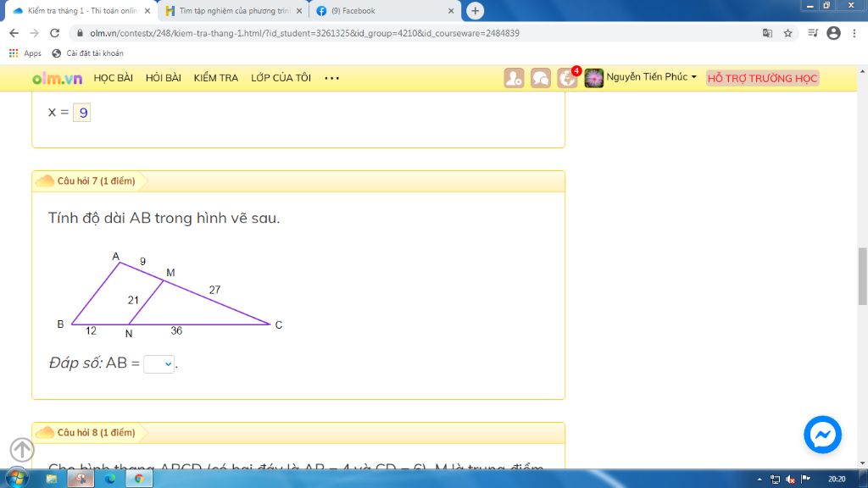This screenshot has height=488, width=868.
Task: Open a new browser tab
Action: point(475,10)
